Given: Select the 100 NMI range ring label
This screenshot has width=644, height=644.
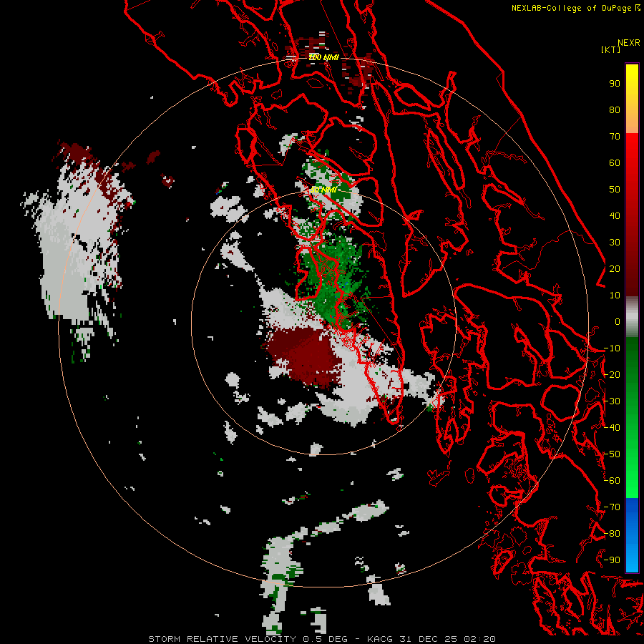Looking at the screenshot, I should coord(323,57).
